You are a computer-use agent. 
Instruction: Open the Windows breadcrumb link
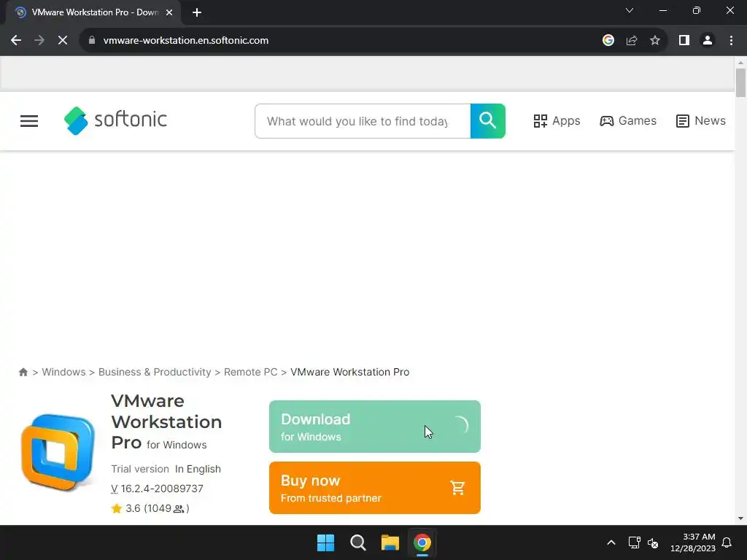tap(64, 372)
